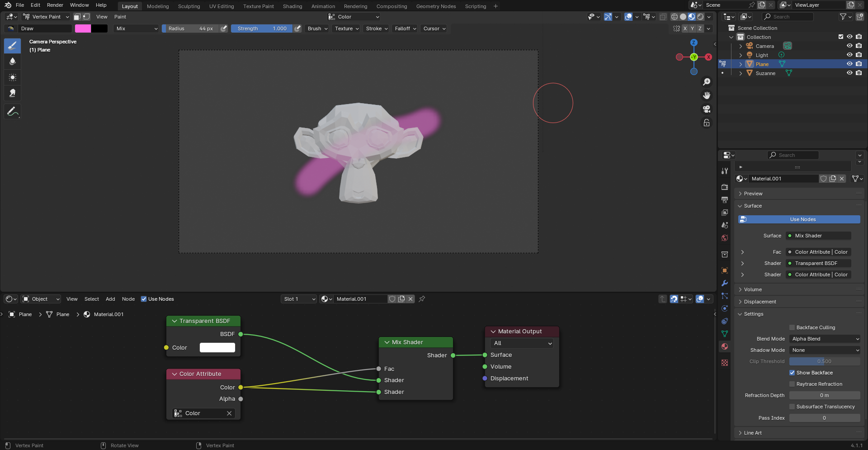Open the Modifiers properties tab

coord(725,283)
